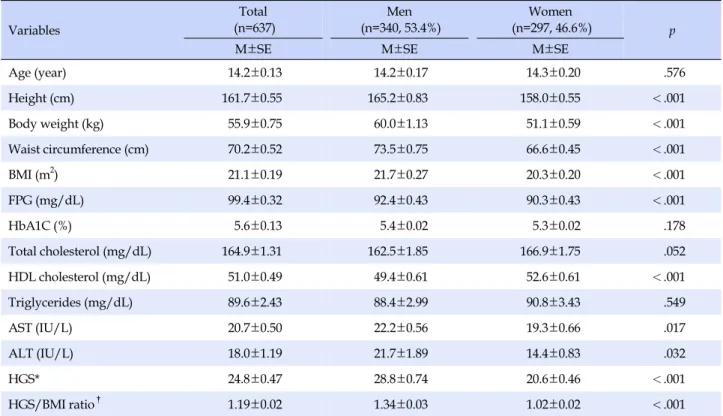Click the 'Height (cm)' row label
This screenshot has height=416, width=723.
[x=41, y=98]
